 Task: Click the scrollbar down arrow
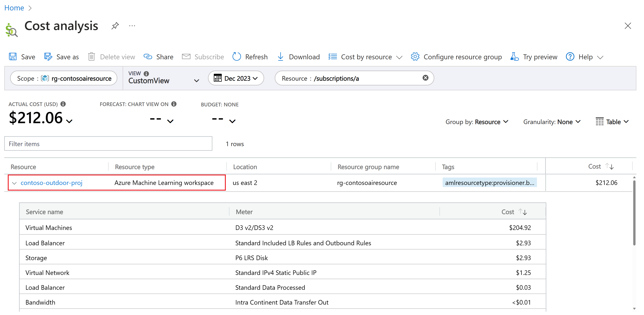(x=634, y=308)
